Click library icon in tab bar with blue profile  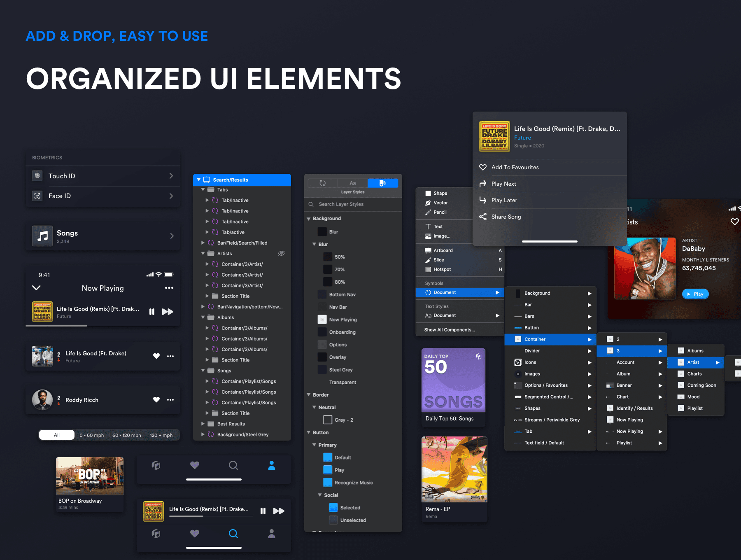tap(156, 465)
